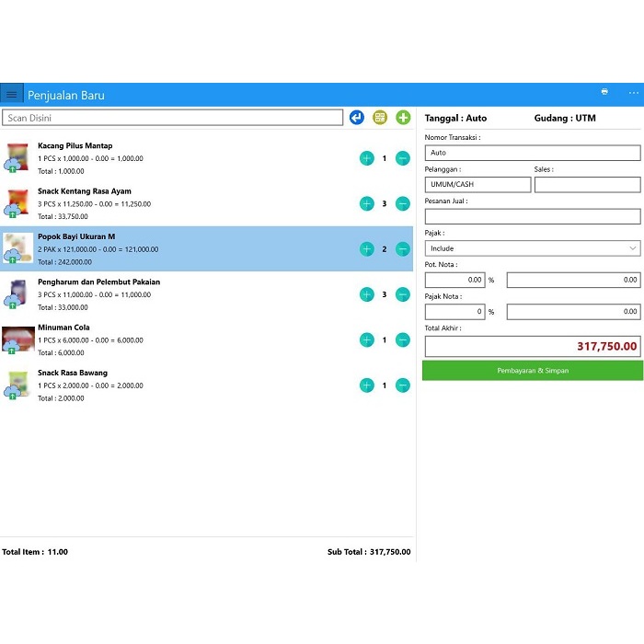Click the Nomor Transaksi field

533,153
